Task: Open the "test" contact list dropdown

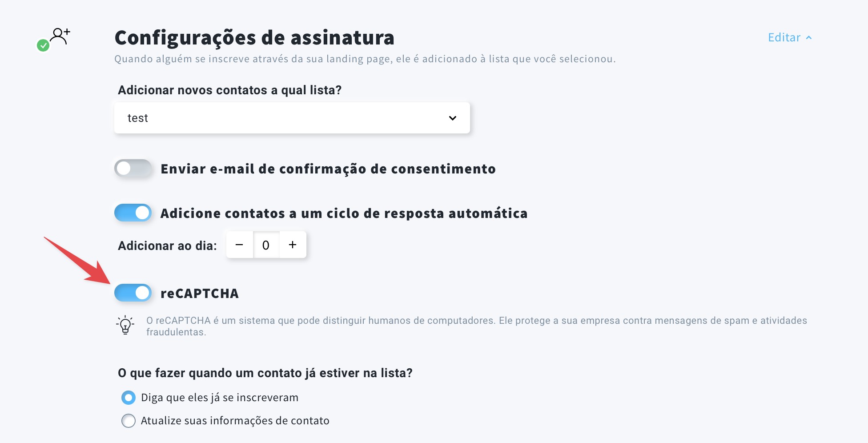Action: 292,118
